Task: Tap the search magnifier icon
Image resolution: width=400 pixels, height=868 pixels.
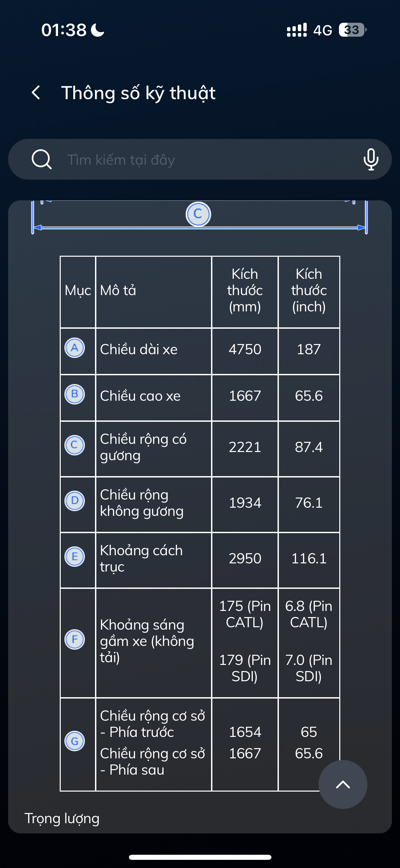Action: point(41,159)
